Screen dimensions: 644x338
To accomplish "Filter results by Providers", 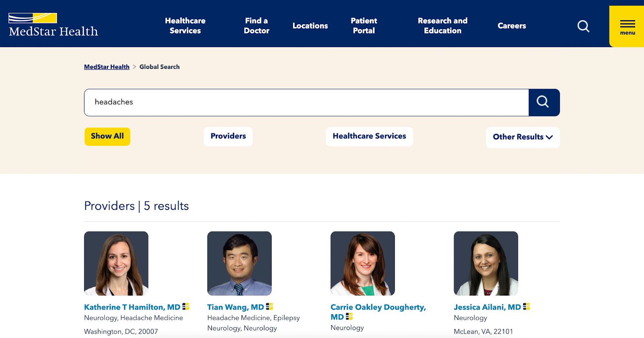I will point(228,136).
